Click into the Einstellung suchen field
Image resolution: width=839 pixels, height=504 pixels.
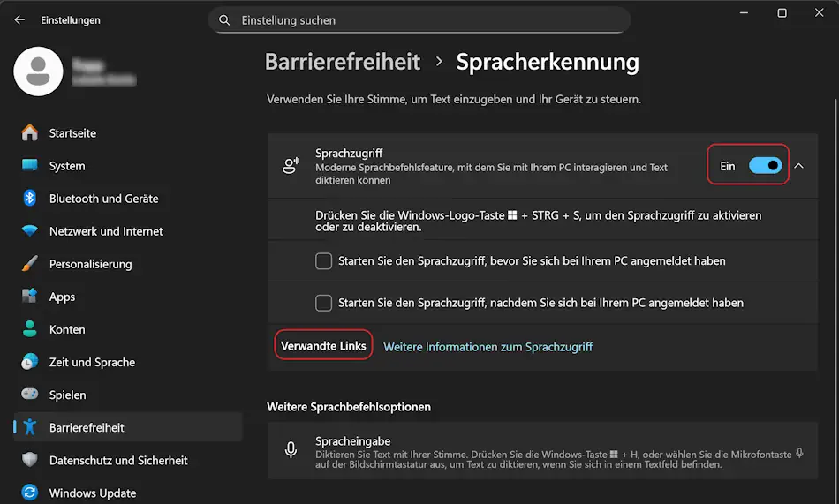419,20
